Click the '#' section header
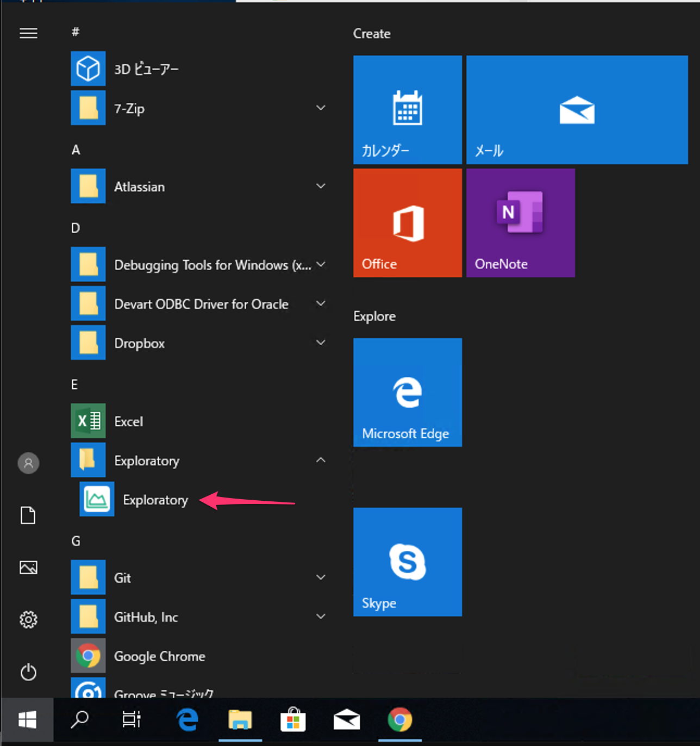 [x=76, y=32]
